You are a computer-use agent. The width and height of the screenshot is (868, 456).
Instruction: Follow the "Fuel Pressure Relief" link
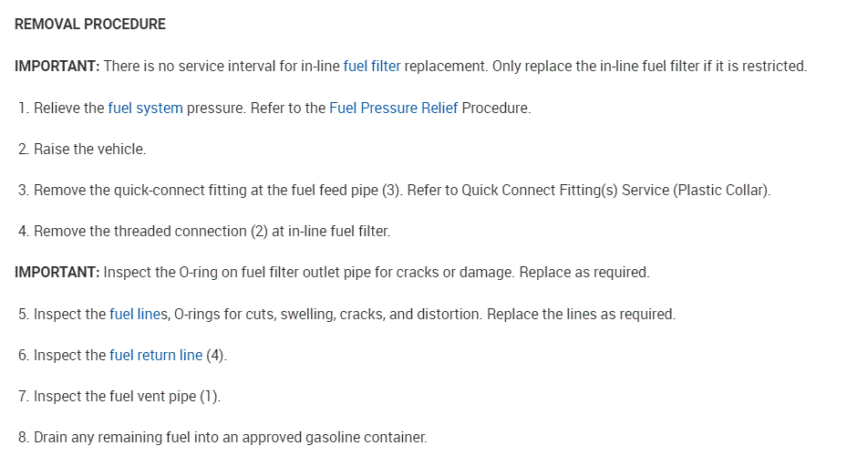point(393,108)
